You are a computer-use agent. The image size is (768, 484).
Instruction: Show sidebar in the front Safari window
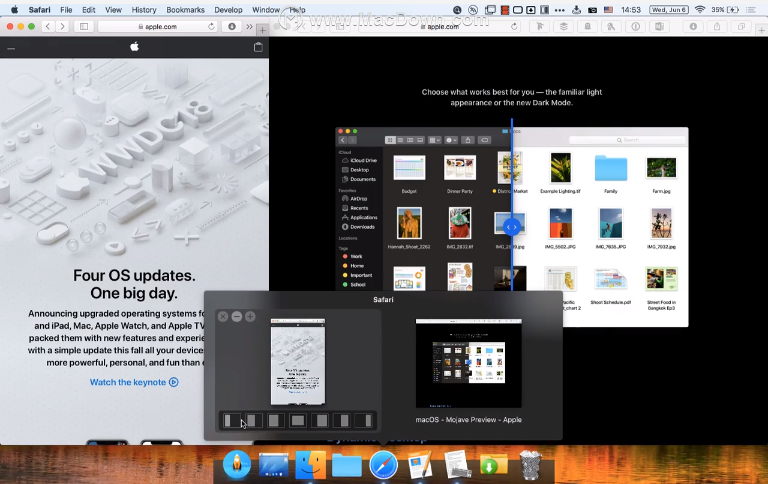click(x=84, y=26)
